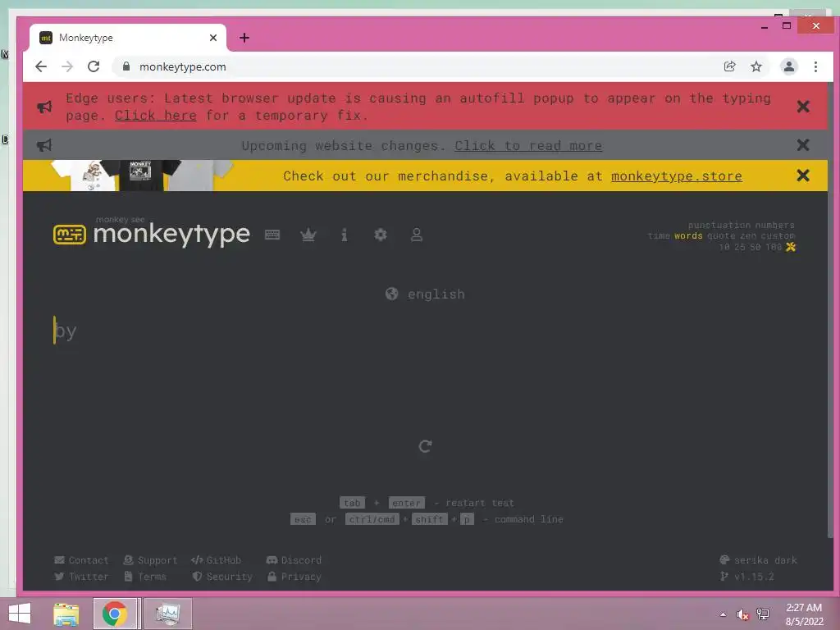The height and width of the screenshot is (630, 840).
Task: Click the merchandise t-shirts image
Action: 142,176
